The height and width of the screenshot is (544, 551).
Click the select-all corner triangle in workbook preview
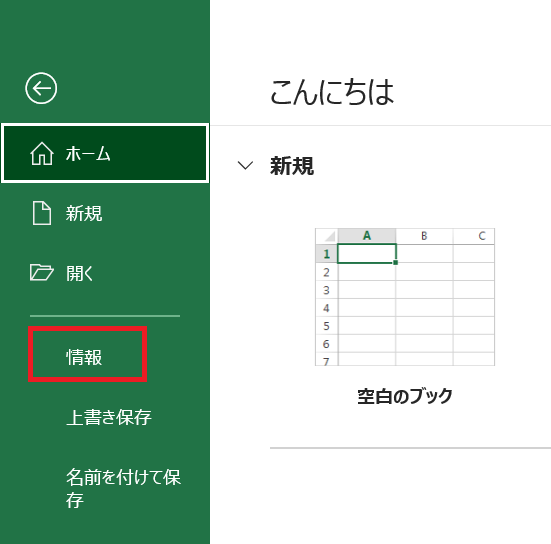[327, 236]
